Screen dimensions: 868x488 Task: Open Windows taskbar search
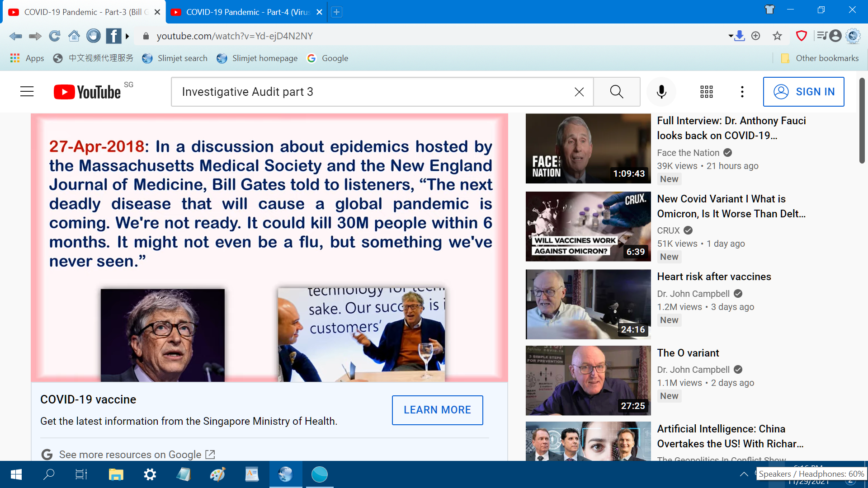(x=49, y=474)
